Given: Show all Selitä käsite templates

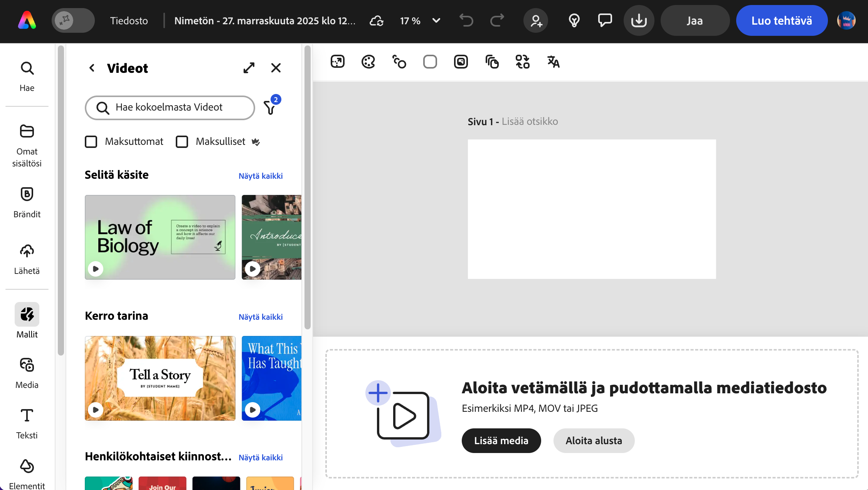Looking at the screenshot, I should pos(261,176).
